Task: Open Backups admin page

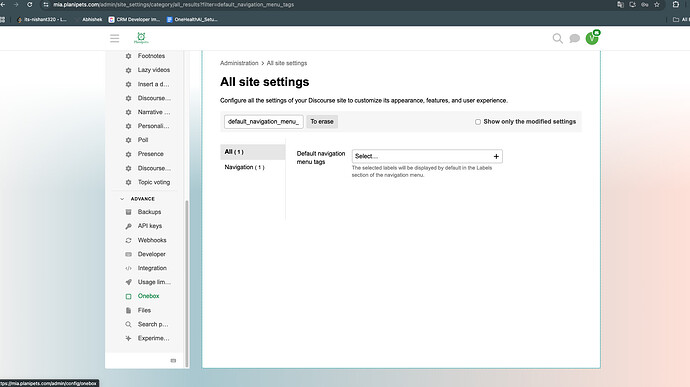Action: click(x=149, y=212)
